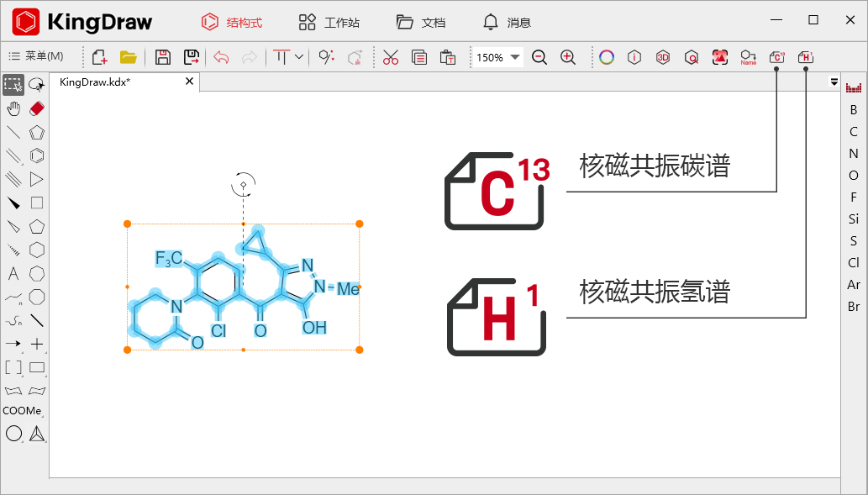Copy the selection icon
Image resolution: width=868 pixels, height=495 pixels.
point(419,57)
